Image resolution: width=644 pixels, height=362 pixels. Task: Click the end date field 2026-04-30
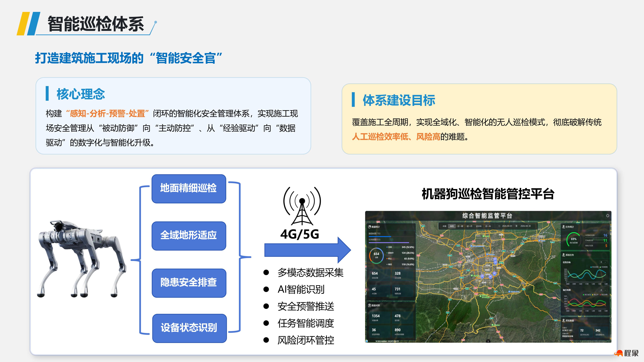pos(526,226)
